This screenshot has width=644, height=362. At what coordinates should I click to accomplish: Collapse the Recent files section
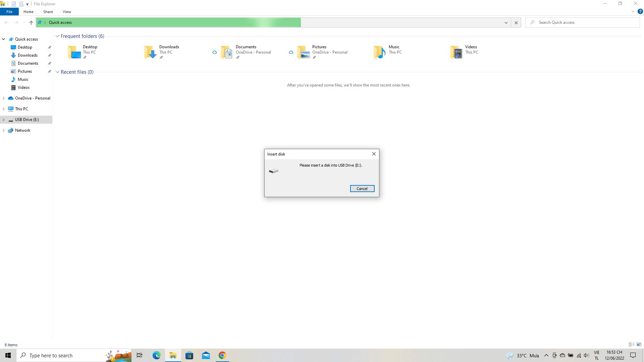coord(57,72)
